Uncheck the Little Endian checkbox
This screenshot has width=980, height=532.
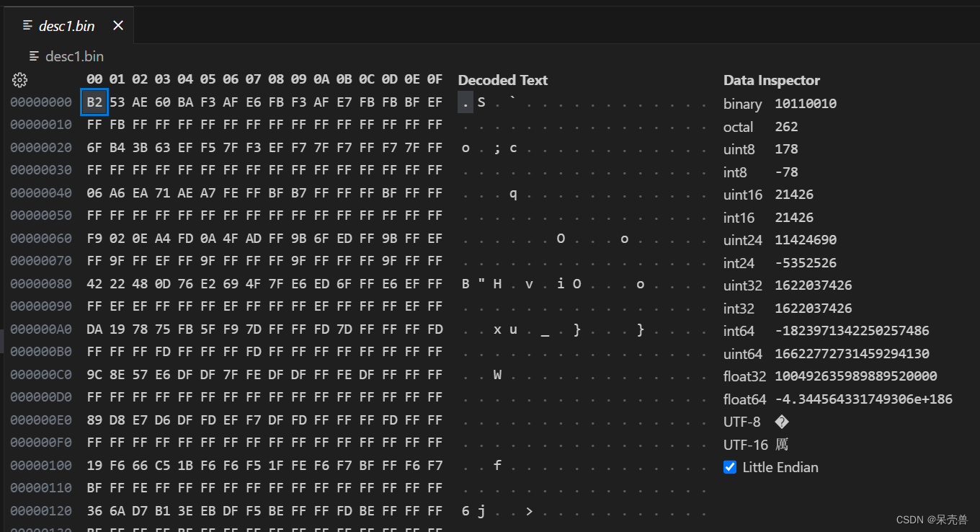click(730, 467)
